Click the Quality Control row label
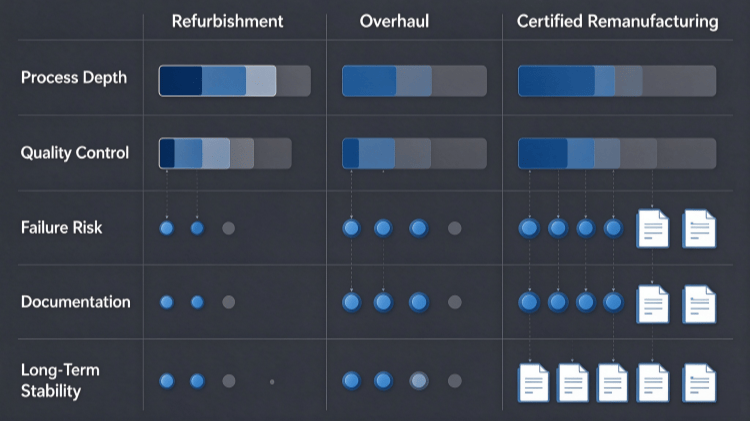750x421 pixels. click(x=75, y=153)
